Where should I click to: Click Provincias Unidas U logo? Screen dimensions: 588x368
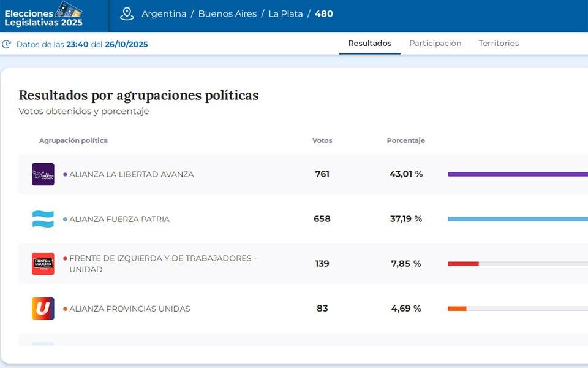43,309
